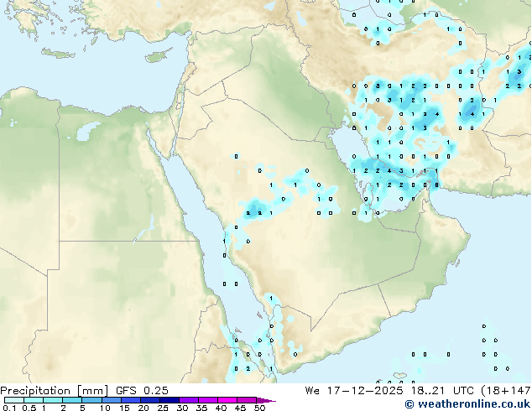Image resolution: width=532 pixels, height=411 pixels.
Task: Click the island of Cyprus on the map
Action: click(158, 55)
